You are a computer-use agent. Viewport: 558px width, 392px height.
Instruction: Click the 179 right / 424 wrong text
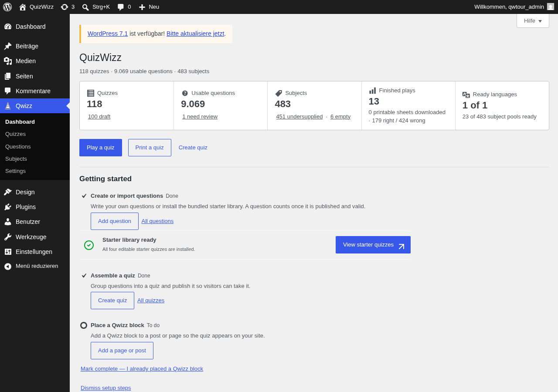click(x=399, y=121)
